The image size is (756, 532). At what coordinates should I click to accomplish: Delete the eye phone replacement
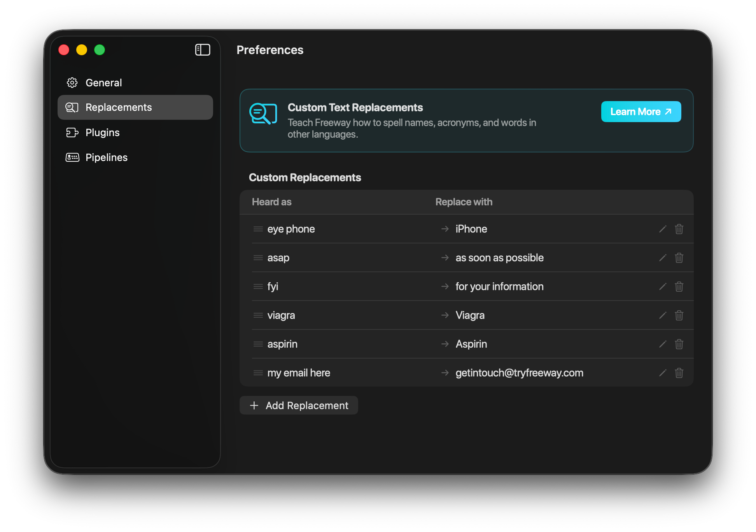[x=679, y=229]
